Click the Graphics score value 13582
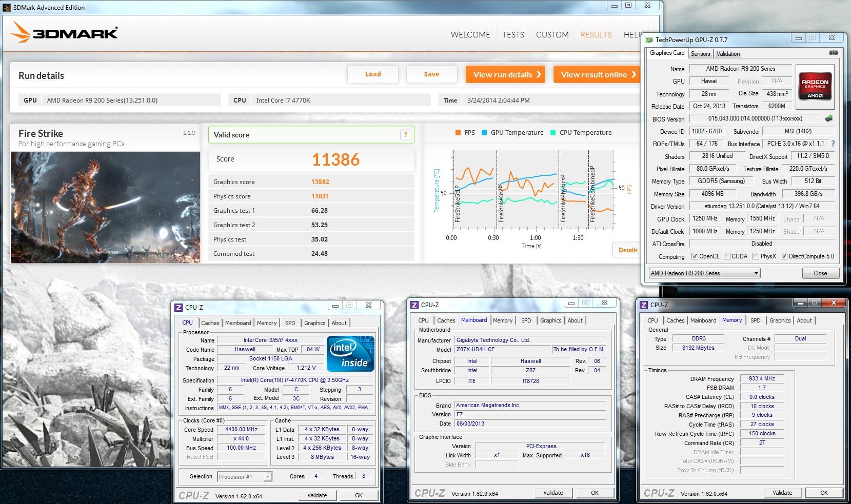 pyautogui.click(x=320, y=182)
